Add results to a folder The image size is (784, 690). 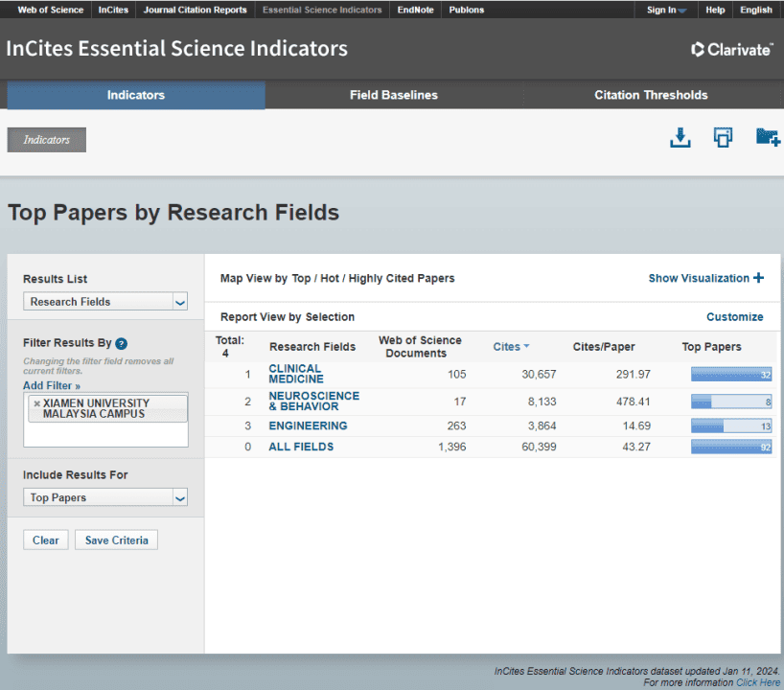tap(767, 137)
